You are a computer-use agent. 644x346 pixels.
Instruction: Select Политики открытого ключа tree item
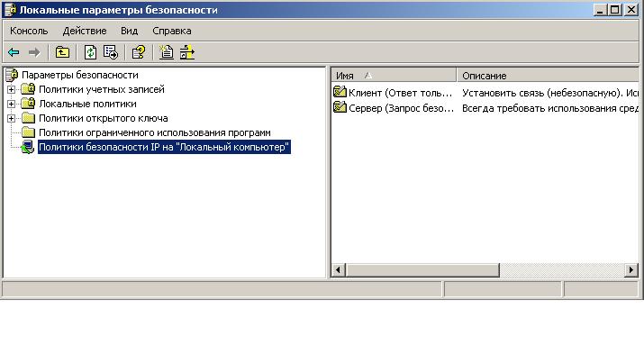pos(103,118)
